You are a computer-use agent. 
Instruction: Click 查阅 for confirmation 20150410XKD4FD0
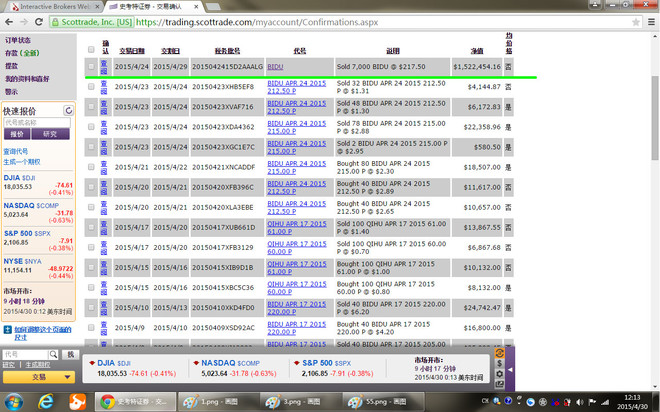point(104,308)
